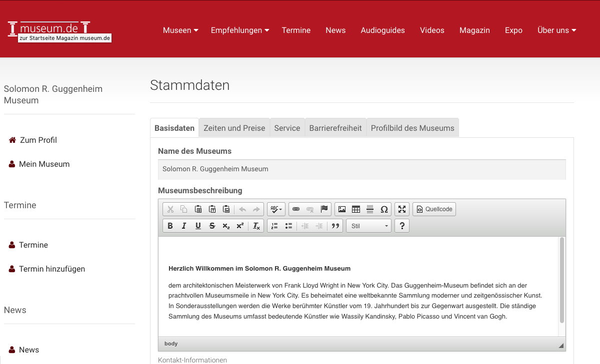Click the Cut icon in editor toolbar
Screen dimensions: 600x364
[170, 209]
